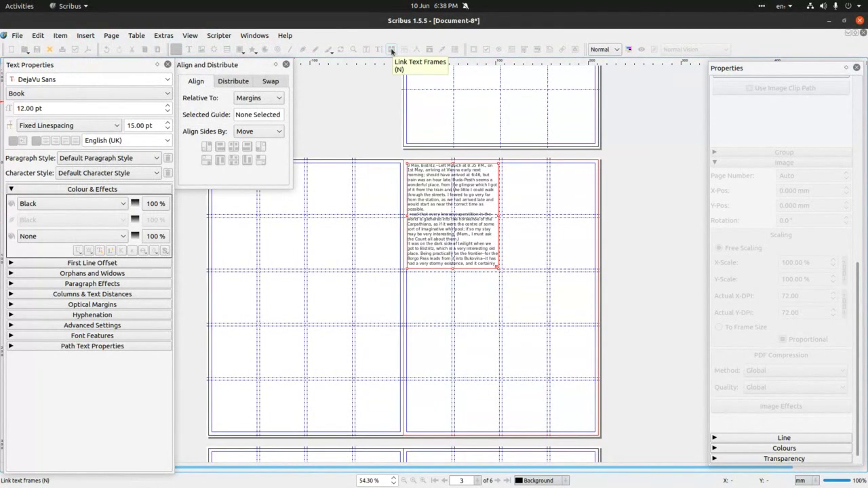Open the Insert menu

pos(85,35)
